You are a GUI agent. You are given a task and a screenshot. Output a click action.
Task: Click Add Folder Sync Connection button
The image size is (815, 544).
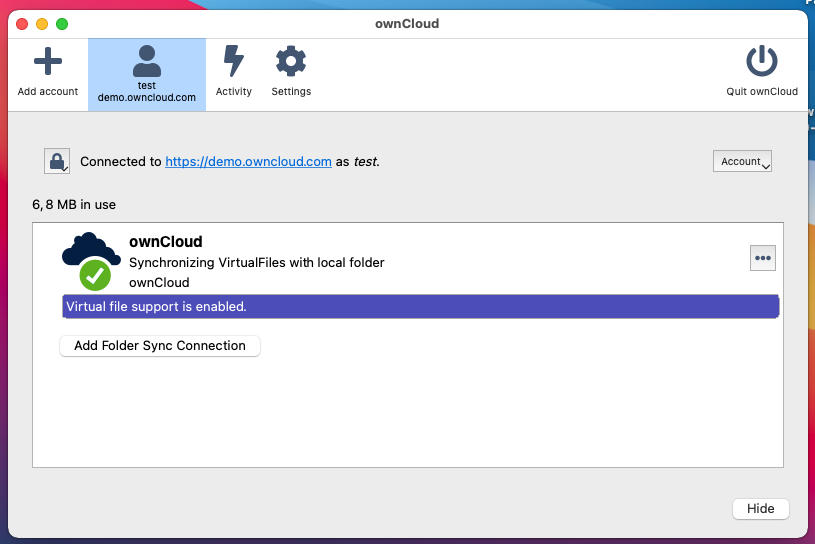tap(160, 346)
